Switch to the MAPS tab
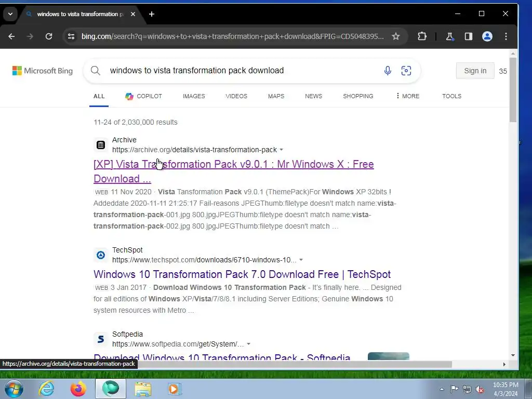532x399 pixels. tap(276, 96)
